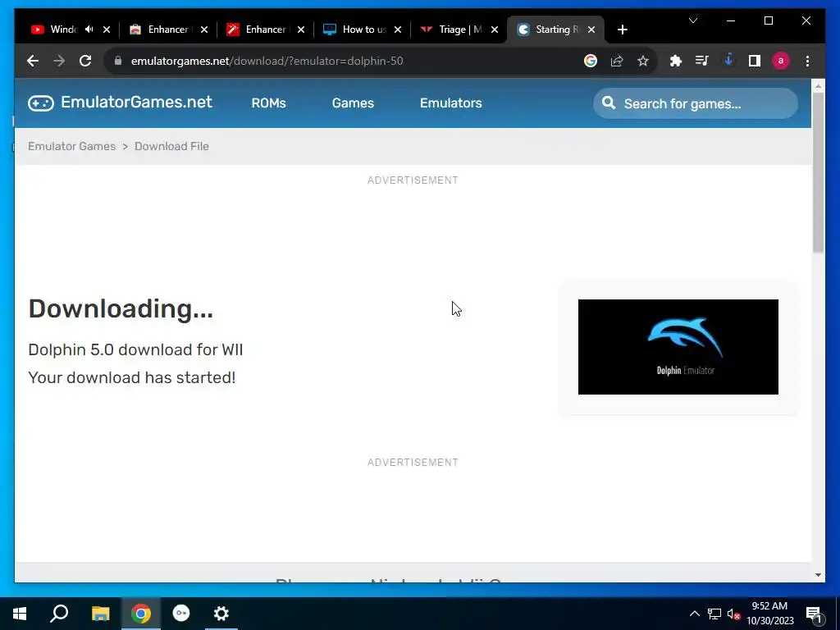
Task: Open the notification center icon
Action: point(814,614)
